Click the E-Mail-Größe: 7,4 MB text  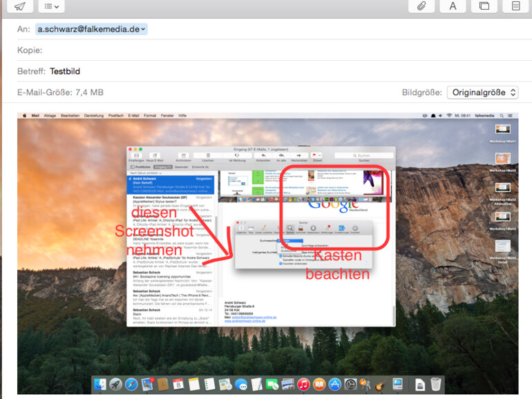coord(60,93)
